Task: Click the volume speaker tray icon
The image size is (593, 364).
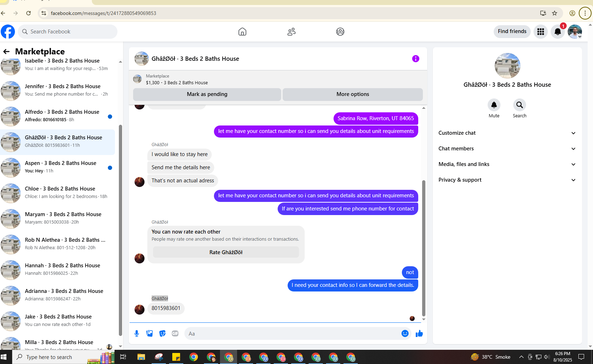Action: click(547, 357)
